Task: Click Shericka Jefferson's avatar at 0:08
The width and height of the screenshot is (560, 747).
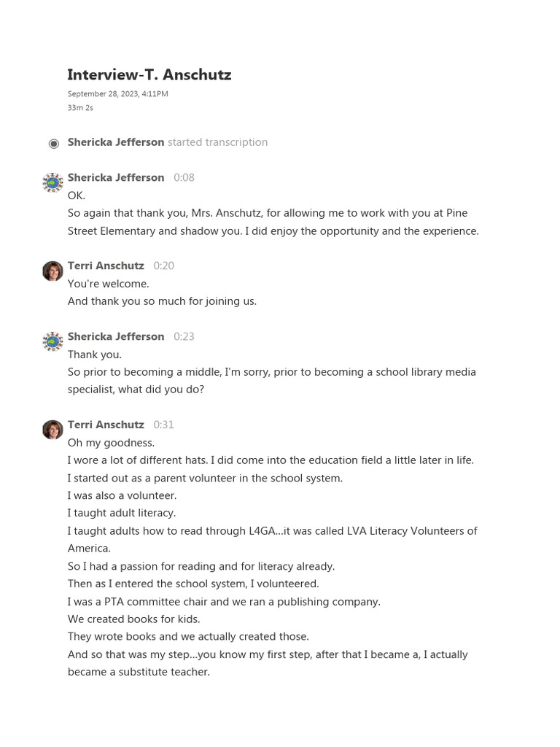Action: [x=53, y=182]
